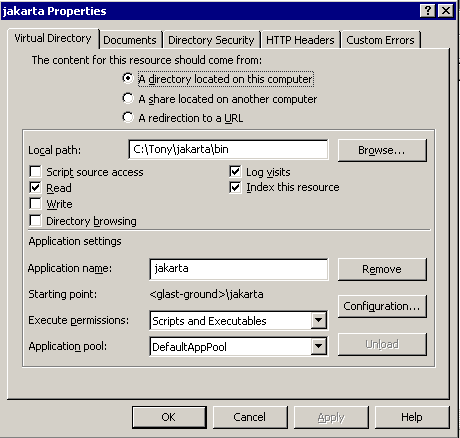Click the question mark help icon in title bar
The width and height of the screenshot is (460, 438).
pos(428,11)
